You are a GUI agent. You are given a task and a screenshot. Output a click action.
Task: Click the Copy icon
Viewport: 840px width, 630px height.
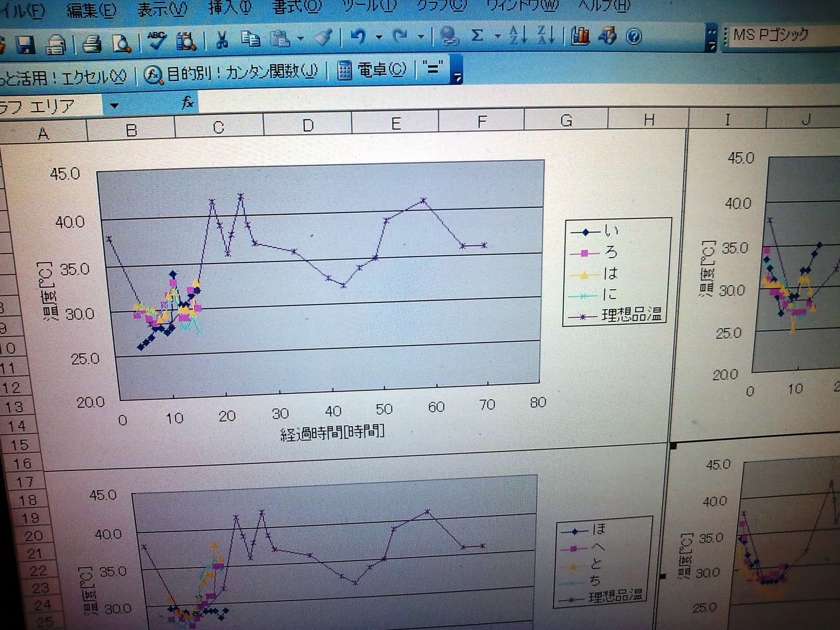[x=250, y=39]
